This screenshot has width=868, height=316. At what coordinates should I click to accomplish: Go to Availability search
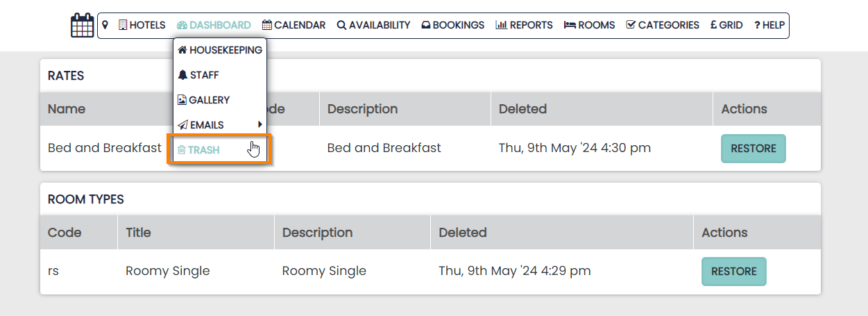click(x=373, y=25)
